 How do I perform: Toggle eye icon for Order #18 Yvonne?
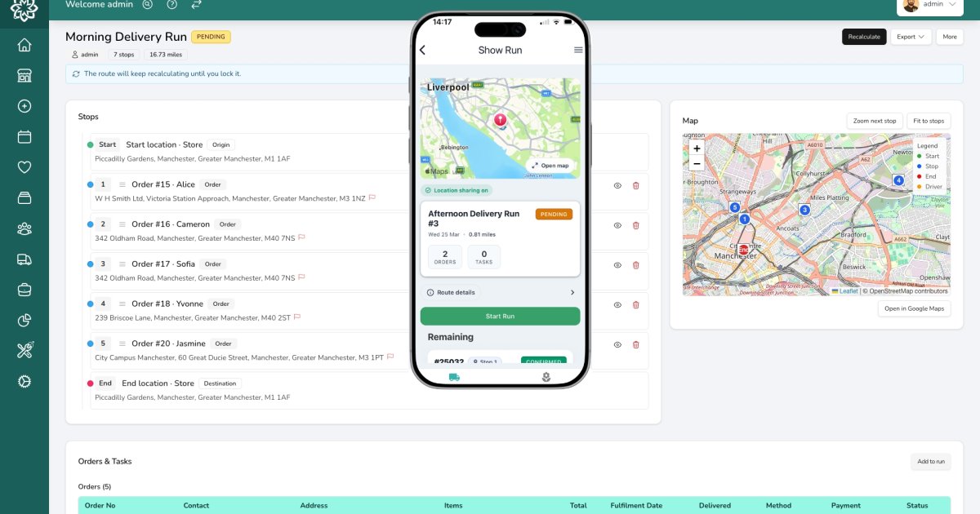(617, 305)
